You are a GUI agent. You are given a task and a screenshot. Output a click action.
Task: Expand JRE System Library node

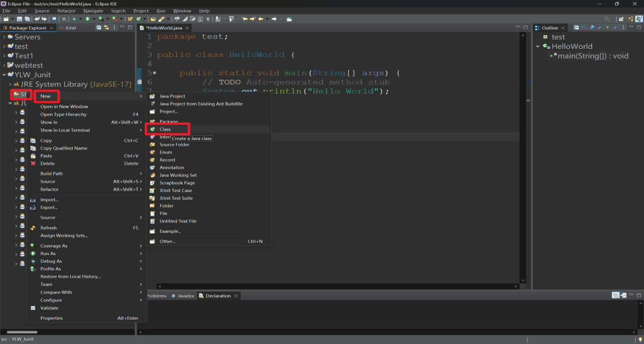(x=10, y=84)
